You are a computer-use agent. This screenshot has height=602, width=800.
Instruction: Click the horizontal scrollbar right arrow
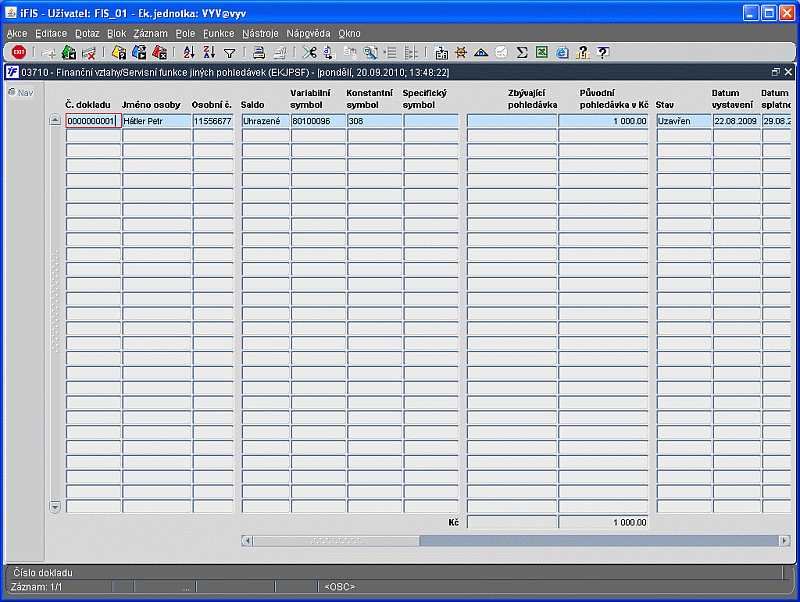pos(785,540)
